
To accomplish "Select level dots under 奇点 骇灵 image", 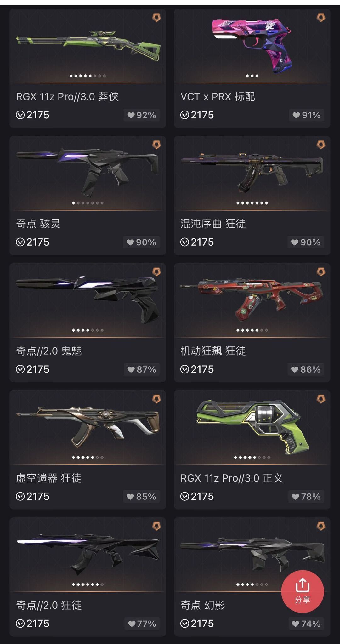I will (88, 203).
